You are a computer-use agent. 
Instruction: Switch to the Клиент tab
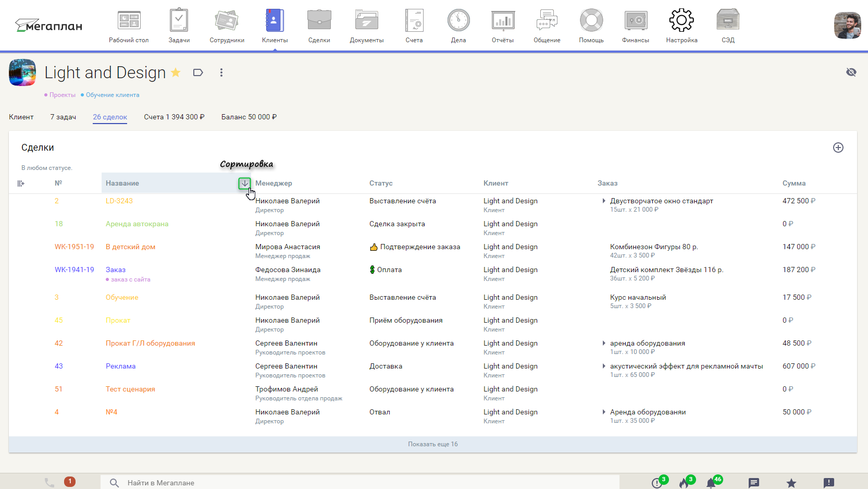click(21, 117)
